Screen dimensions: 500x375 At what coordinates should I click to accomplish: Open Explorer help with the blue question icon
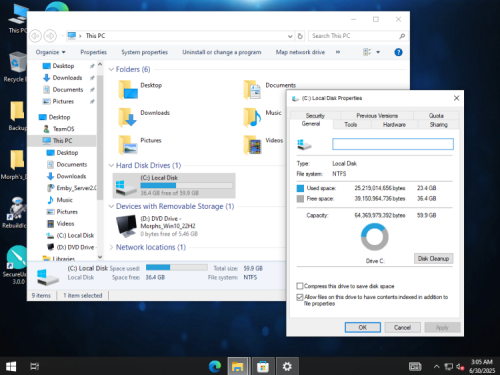click(x=398, y=52)
